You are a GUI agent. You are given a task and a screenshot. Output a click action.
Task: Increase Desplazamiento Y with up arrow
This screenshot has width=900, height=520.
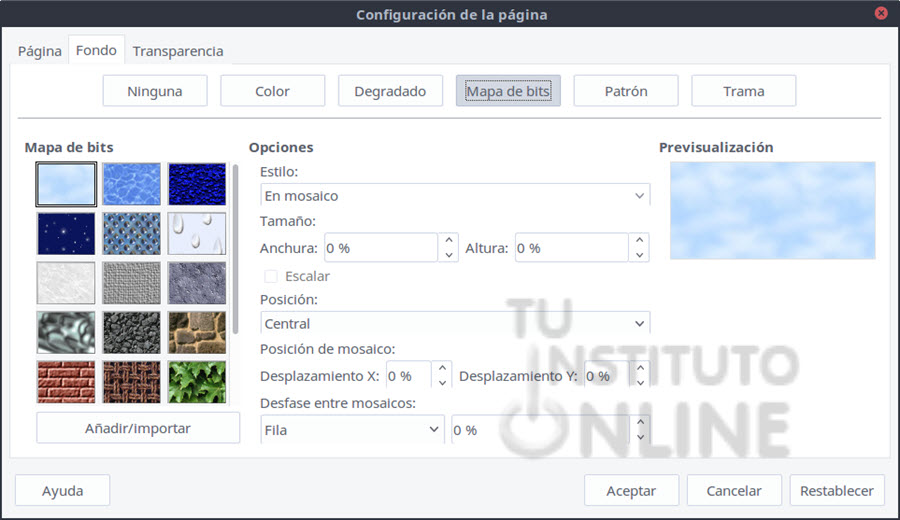pyautogui.click(x=640, y=368)
